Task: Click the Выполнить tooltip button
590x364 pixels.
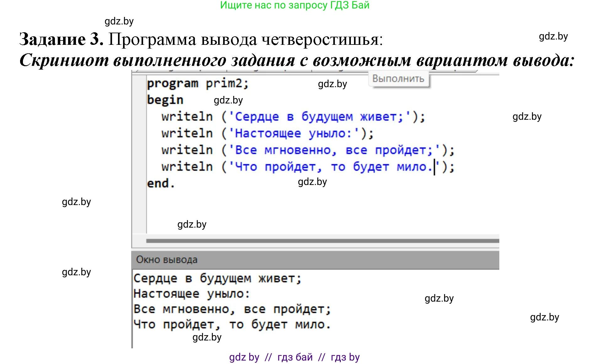Action: (x=398, y=79)
